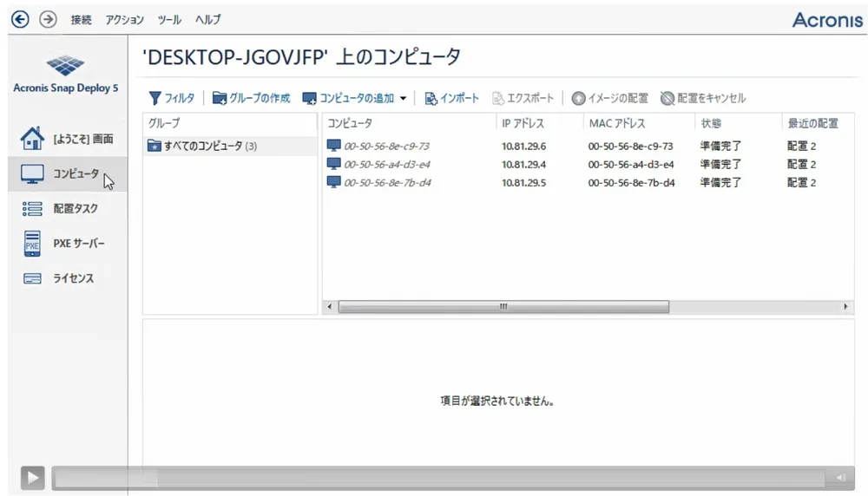Click IP address 10.81.29.6

point(523,147)
